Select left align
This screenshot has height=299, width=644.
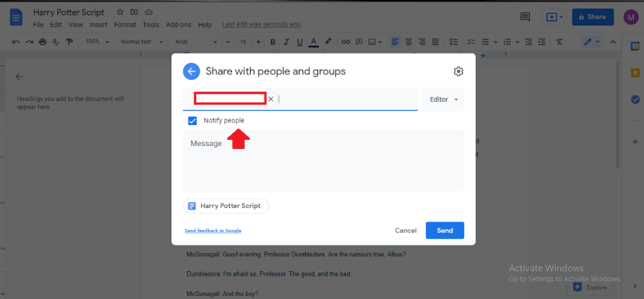click(x=395, y=42)
